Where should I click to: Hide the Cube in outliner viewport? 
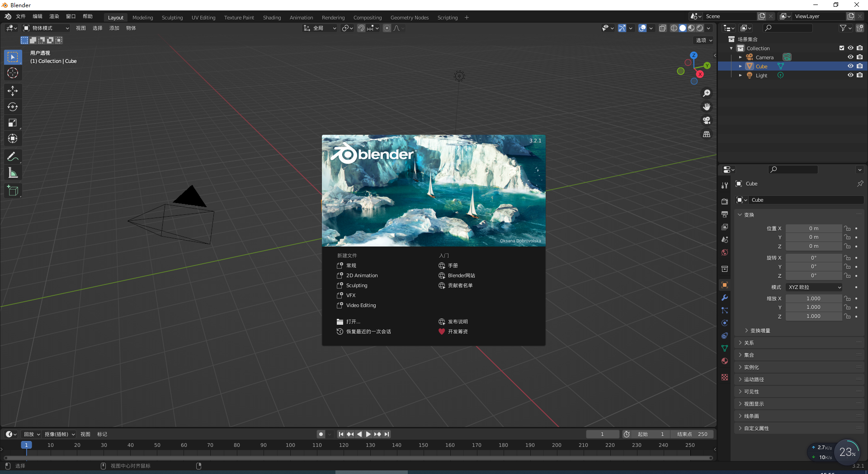tap(850, 66)
